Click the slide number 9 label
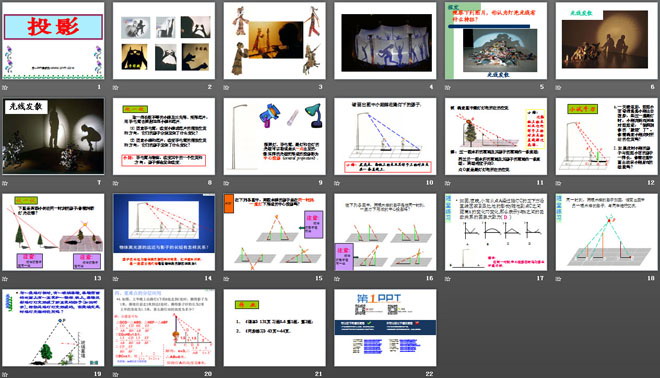This screenshot has width=660, height=378. 321,182
